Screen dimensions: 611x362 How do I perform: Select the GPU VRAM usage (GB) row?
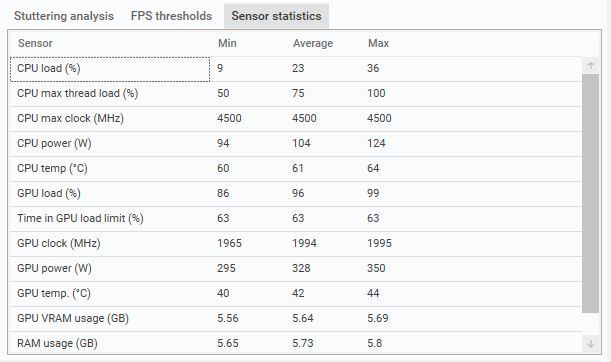(x=296, y=319)
